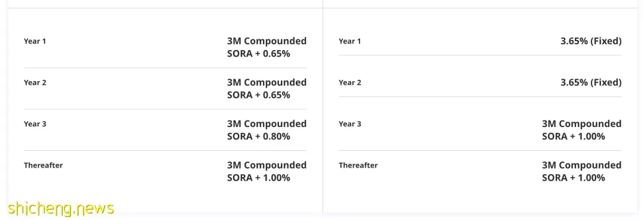Image resolution: width=644 pixels, height=220 pixels.
Task: Click the separator line below right Year 2
Action: 480,97
